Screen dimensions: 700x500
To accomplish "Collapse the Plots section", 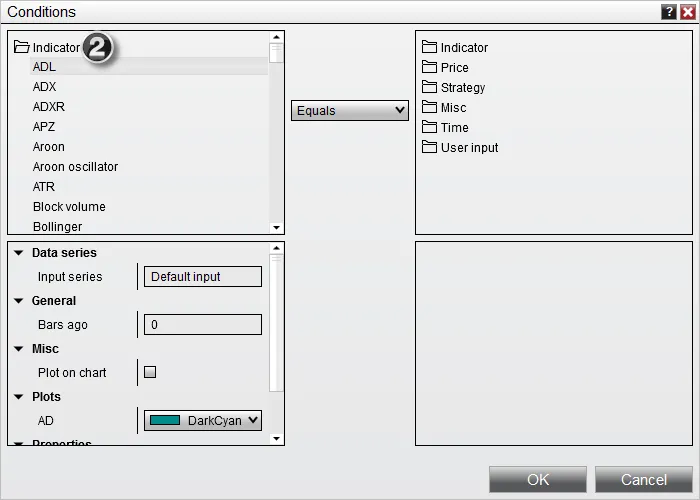I will pyautogui.click(x=18, y=396).
